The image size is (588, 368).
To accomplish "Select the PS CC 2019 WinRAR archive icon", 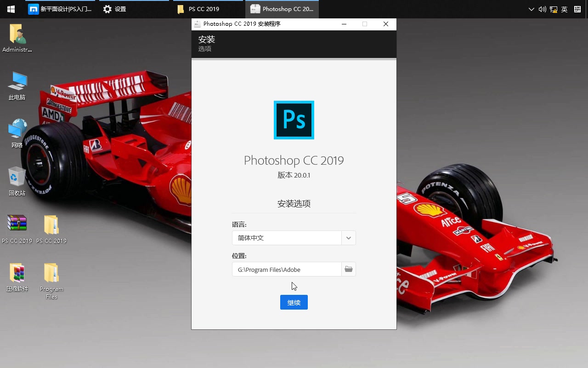I will 17,229.
